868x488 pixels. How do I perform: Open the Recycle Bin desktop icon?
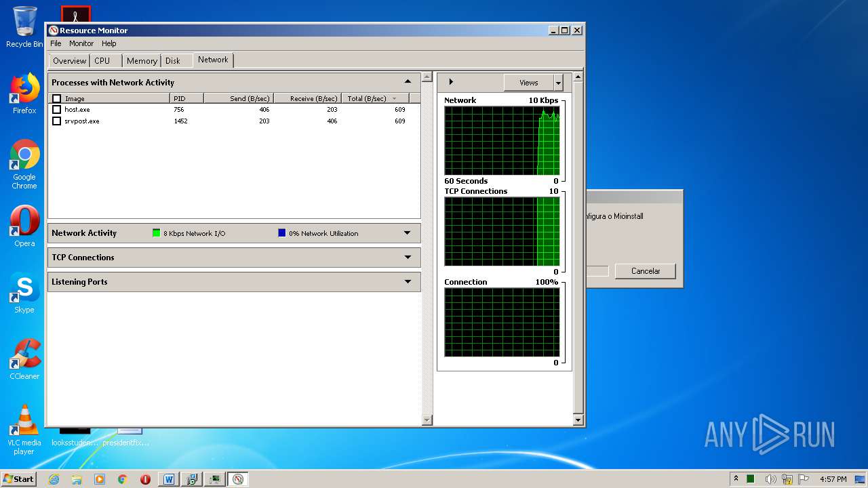[x=24, y=27]
